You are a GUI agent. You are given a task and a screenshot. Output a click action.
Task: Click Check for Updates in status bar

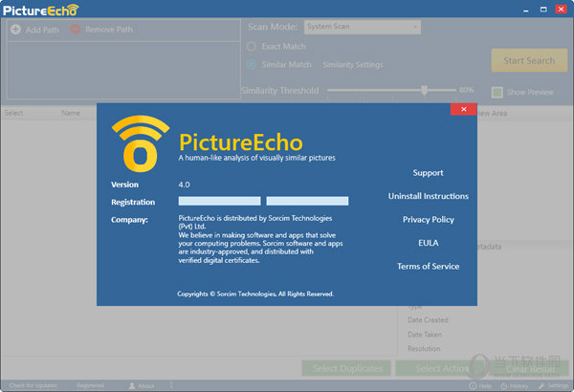(x=33, y=385)
